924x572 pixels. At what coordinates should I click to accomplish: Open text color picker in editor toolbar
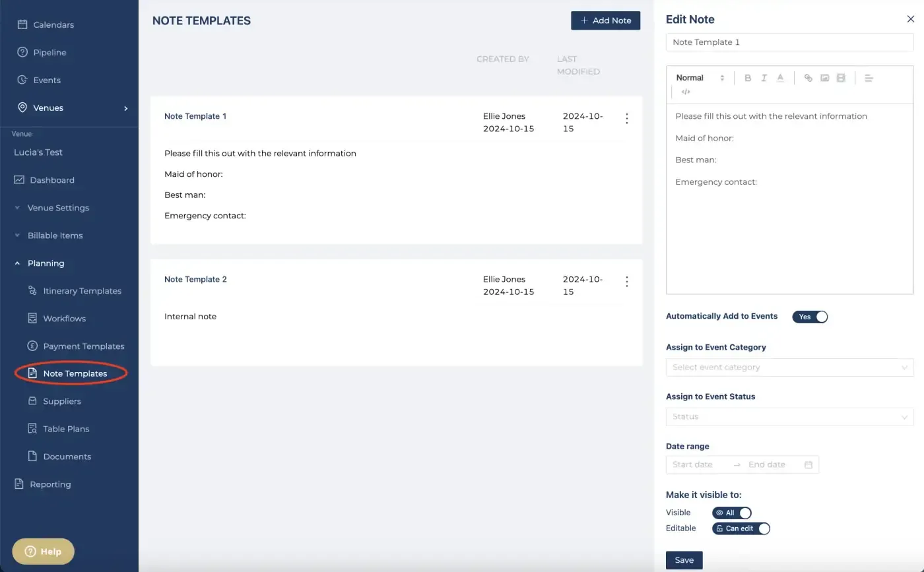pos(780,78)
